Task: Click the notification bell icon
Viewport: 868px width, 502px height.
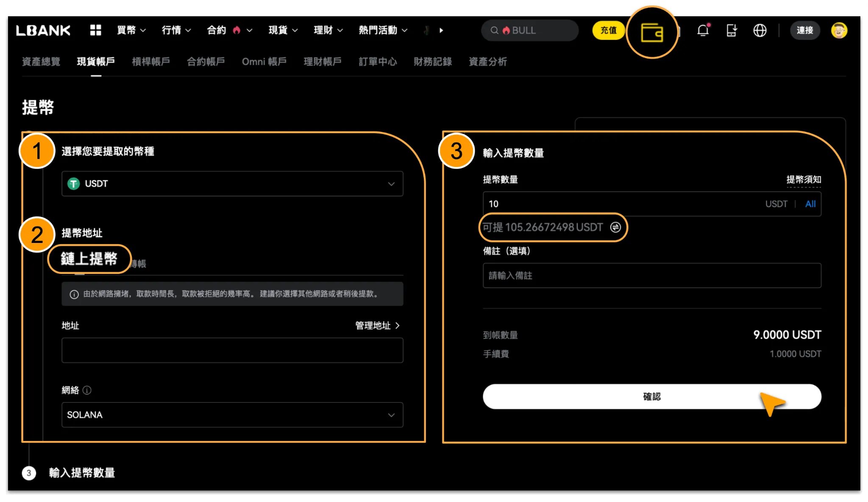Action: [x=703, y=31]
